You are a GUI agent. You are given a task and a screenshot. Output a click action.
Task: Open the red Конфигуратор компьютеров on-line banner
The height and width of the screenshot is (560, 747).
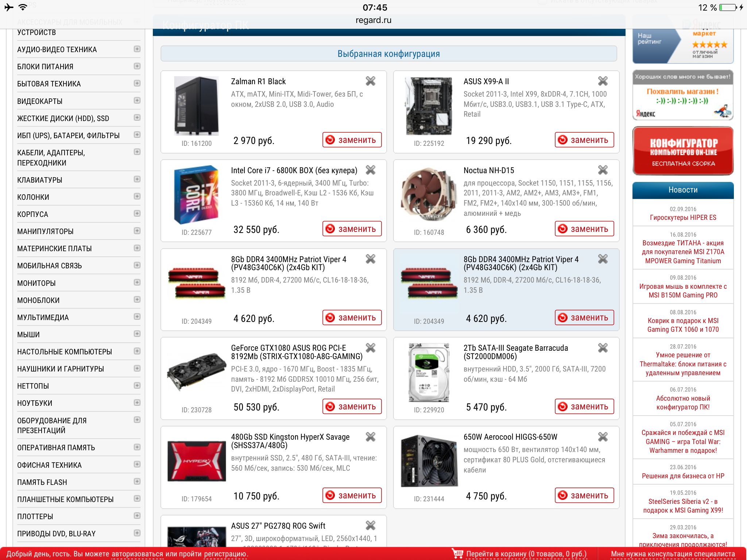coord(683,151)
